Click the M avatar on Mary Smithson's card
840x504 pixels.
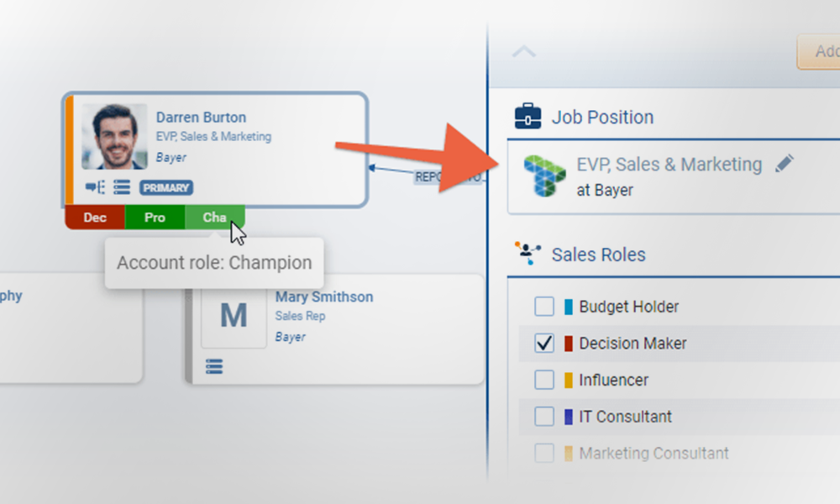pos(233,317)
